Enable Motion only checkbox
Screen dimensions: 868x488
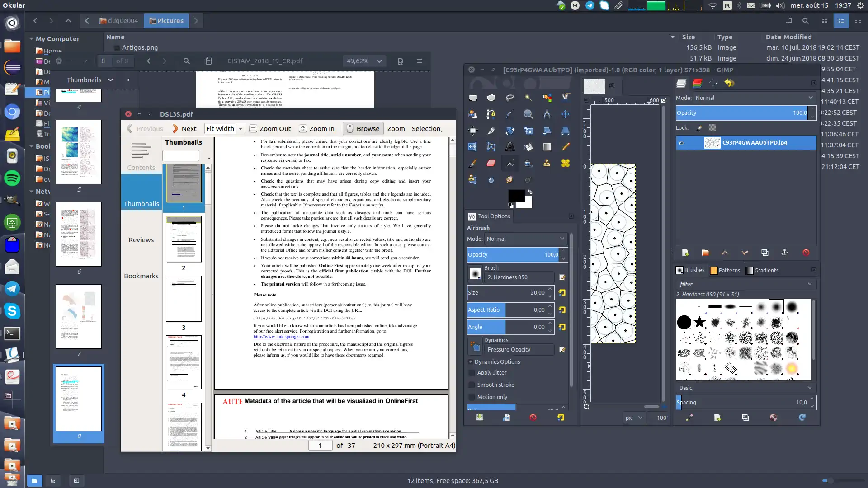pos(472,397)
